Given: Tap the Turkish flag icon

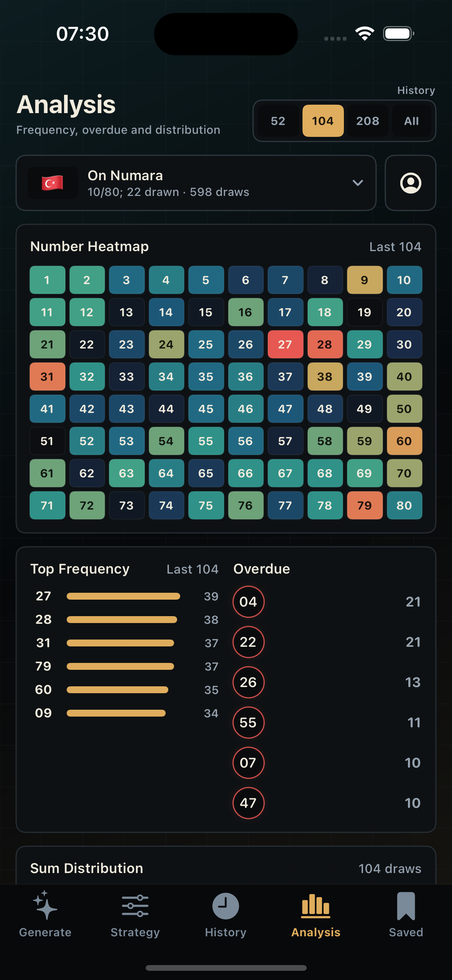Looking at the screenshot, I should point(53,183).
